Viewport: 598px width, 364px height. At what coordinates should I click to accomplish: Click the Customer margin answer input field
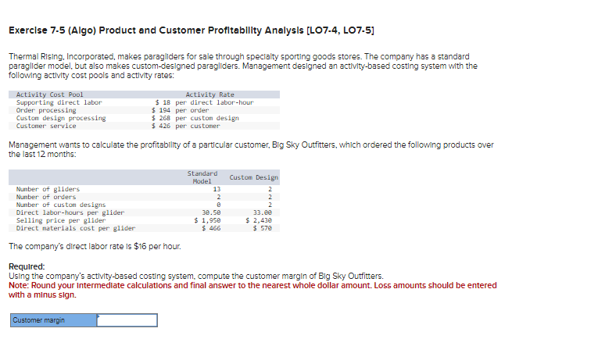[x=127, y=320]
